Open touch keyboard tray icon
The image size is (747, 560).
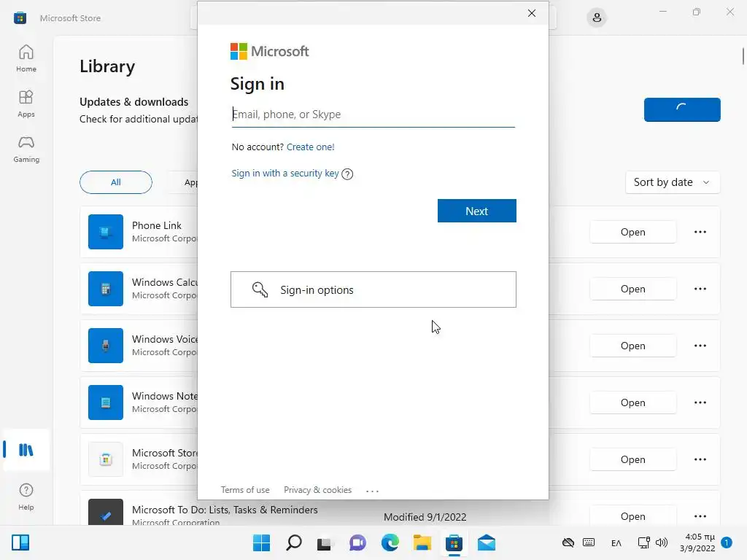click(x=589, y=542)
